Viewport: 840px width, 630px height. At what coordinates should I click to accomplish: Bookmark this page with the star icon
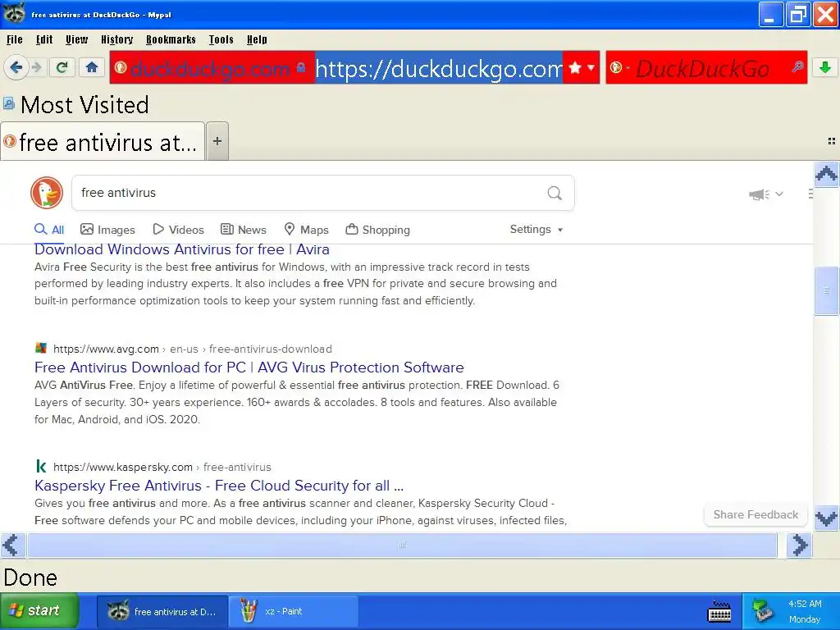coord(575,67)
